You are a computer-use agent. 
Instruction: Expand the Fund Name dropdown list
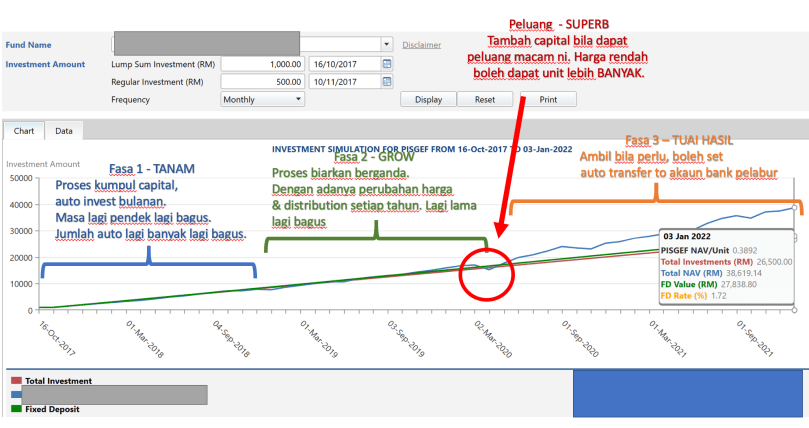(386, 45)
